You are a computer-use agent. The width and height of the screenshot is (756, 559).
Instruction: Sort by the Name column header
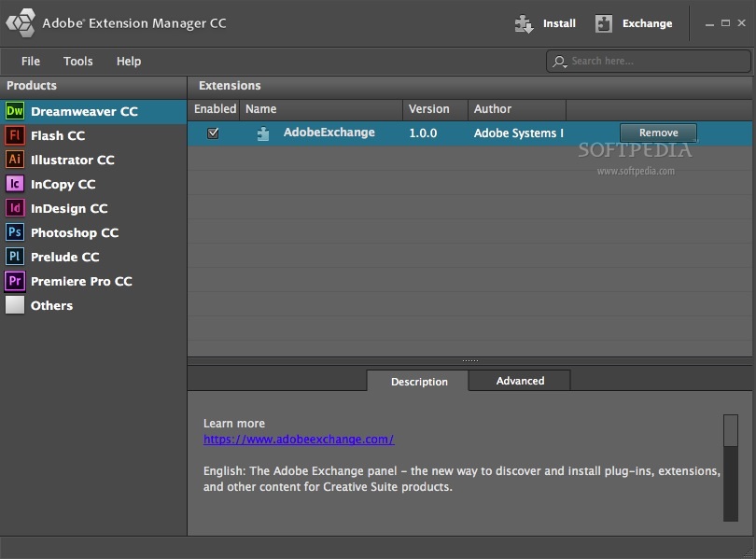coord(321,109)
